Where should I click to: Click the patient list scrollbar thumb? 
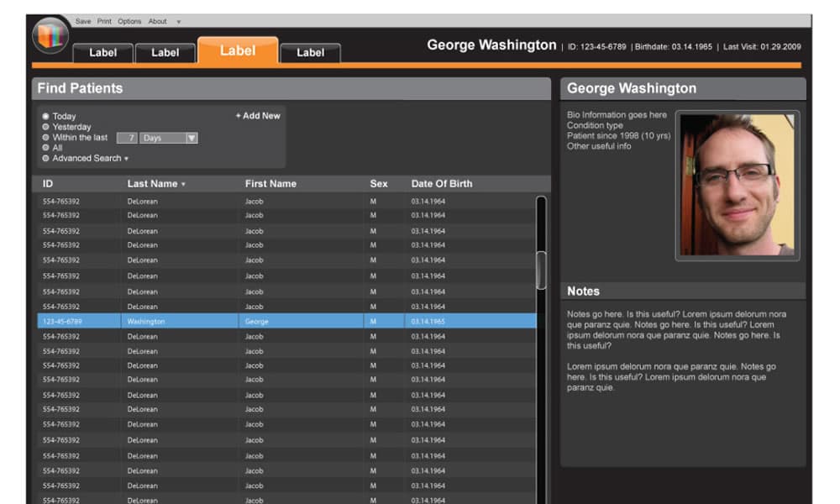(x=541, y=270)
